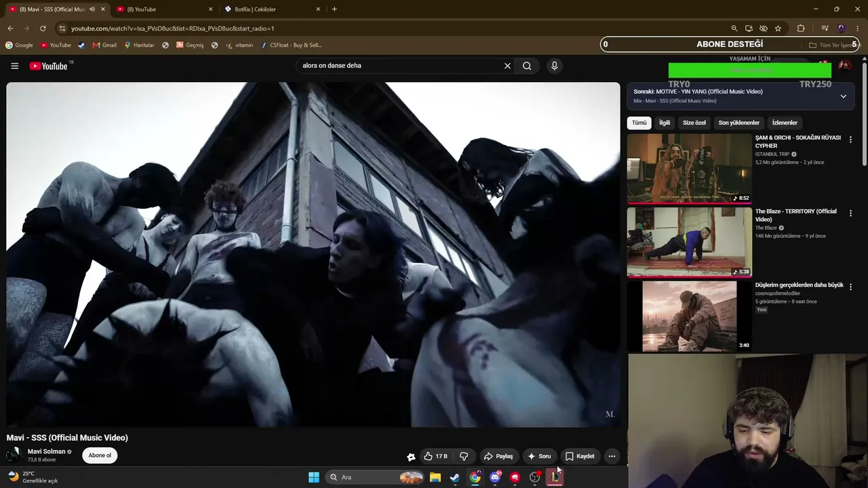The height and width of the screenshot is (488, 868).
Task: Open The Blaze - TERRITORY thumbnail
Action: pyautogui.click(x=689, y=242)
